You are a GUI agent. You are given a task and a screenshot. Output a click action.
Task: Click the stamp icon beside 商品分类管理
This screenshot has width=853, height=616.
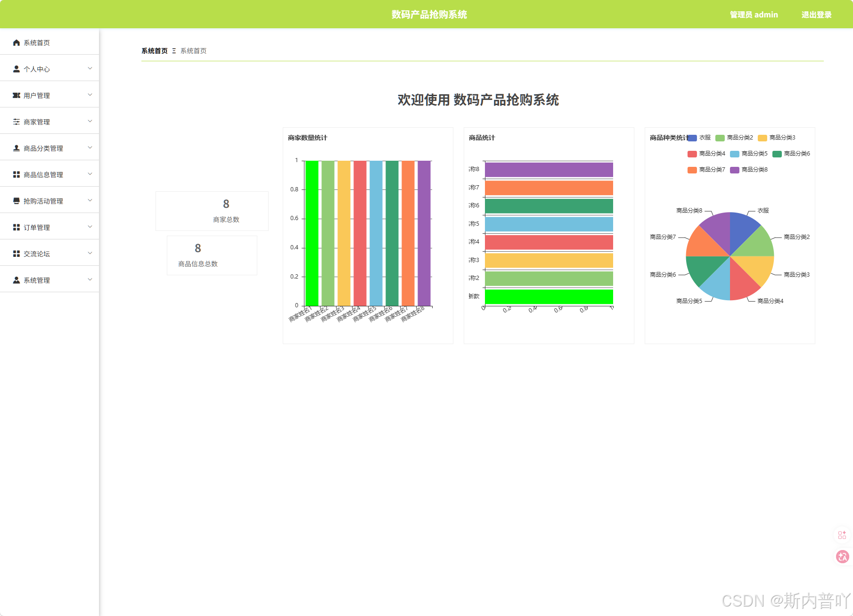point(16,148)
